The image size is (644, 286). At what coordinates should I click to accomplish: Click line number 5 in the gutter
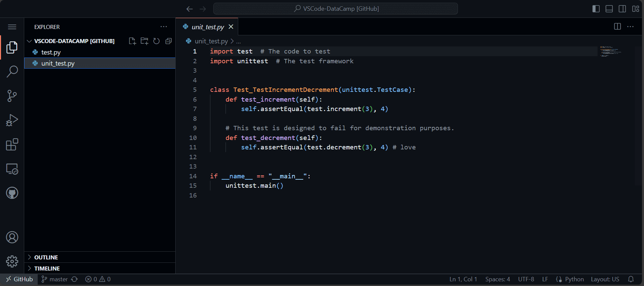coord(195,90)
